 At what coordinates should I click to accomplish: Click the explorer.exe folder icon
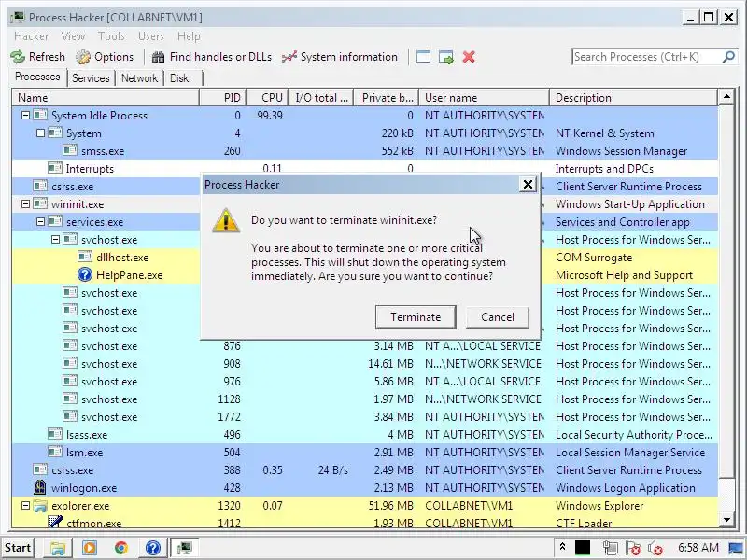click(40, 505)
